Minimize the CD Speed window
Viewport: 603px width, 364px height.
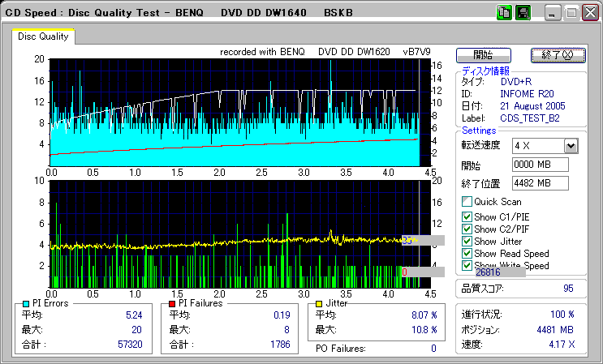(553, 13)
